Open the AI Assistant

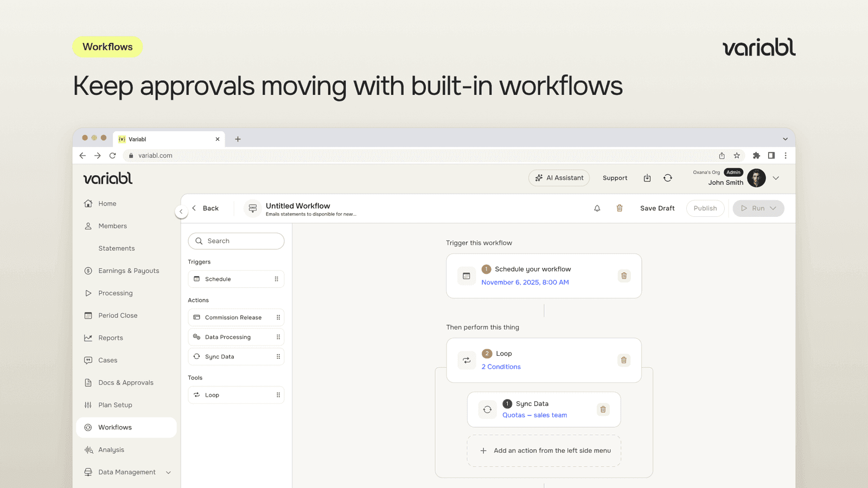click(559, 178)
